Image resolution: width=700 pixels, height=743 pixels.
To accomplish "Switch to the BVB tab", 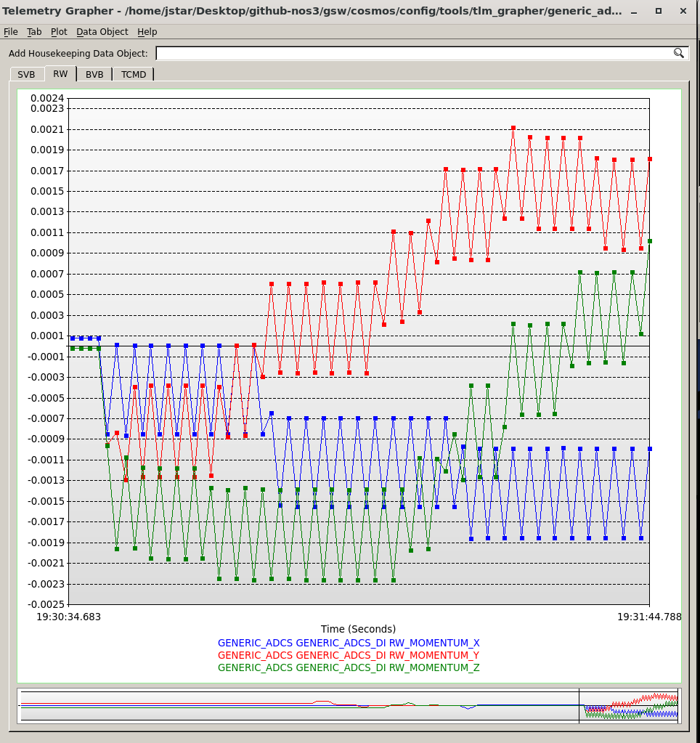I will tap(94, 74).
